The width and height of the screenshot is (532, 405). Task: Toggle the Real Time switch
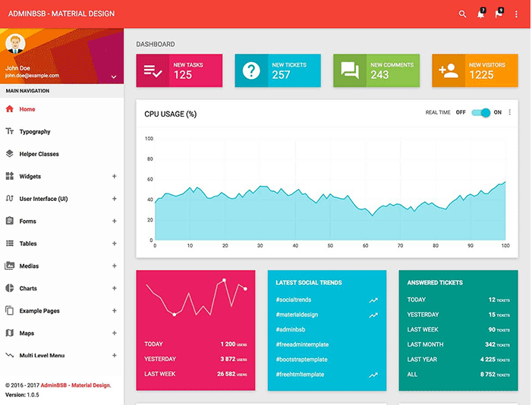click(480, 112)
